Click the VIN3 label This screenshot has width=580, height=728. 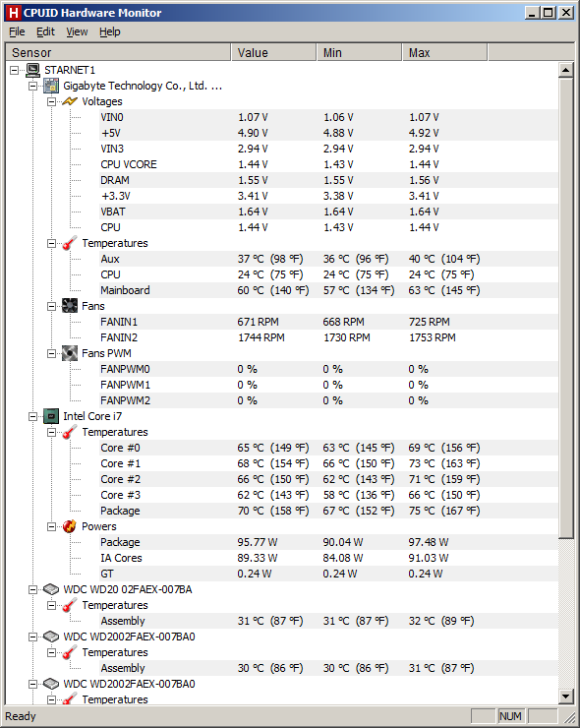112,149
